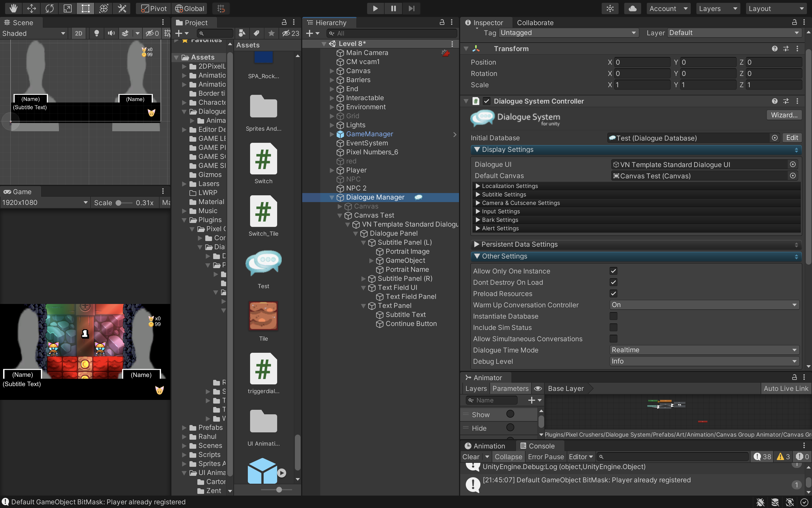Select the combined Transform tool

point(104,8)
